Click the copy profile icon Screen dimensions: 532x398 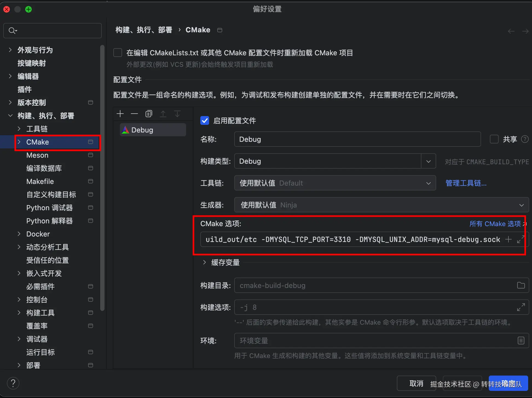click(149, 114)
